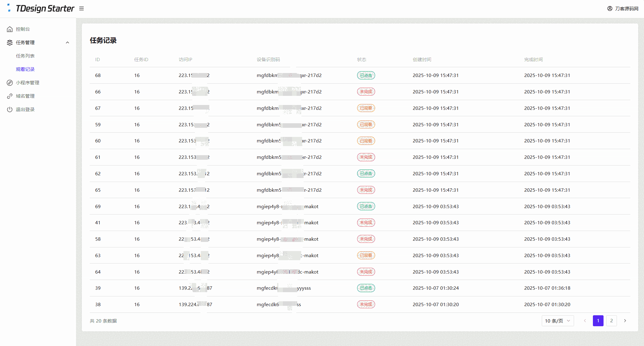Click 已点击 status tag in row 68

click(366, 75)
